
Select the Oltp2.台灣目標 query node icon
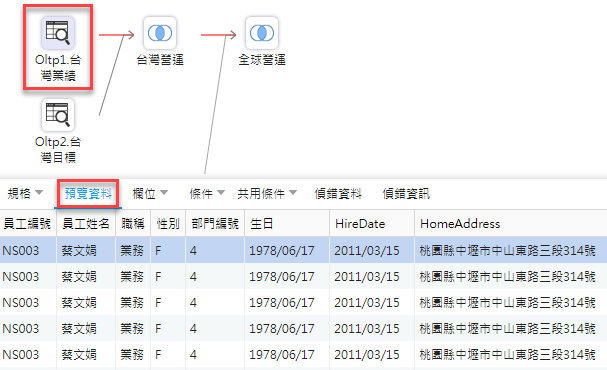[58, 115]
